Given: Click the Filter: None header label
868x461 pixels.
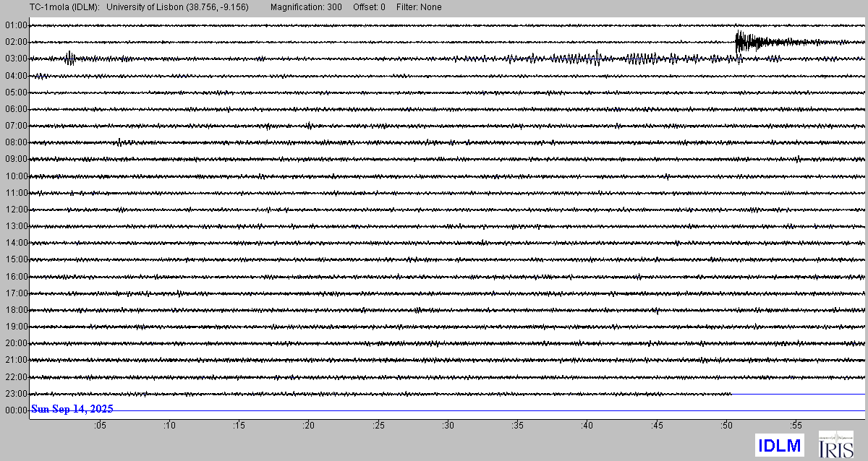Looking at the screenshot, I should tap(419, 7).
